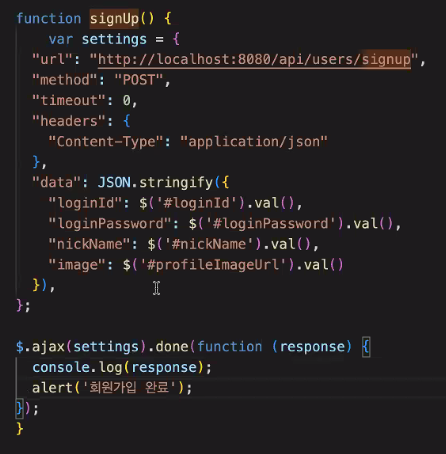This screenshot has height=454, width=446.
Task: Click the "POST" string value
Action: pyautogui.click(x=139, y=80)
